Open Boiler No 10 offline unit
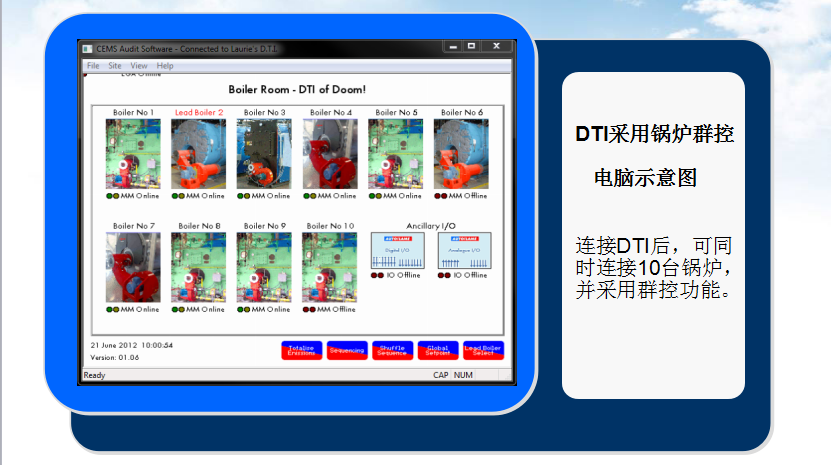831x465 pixels. pyautogui.click(x=329, y=267)
